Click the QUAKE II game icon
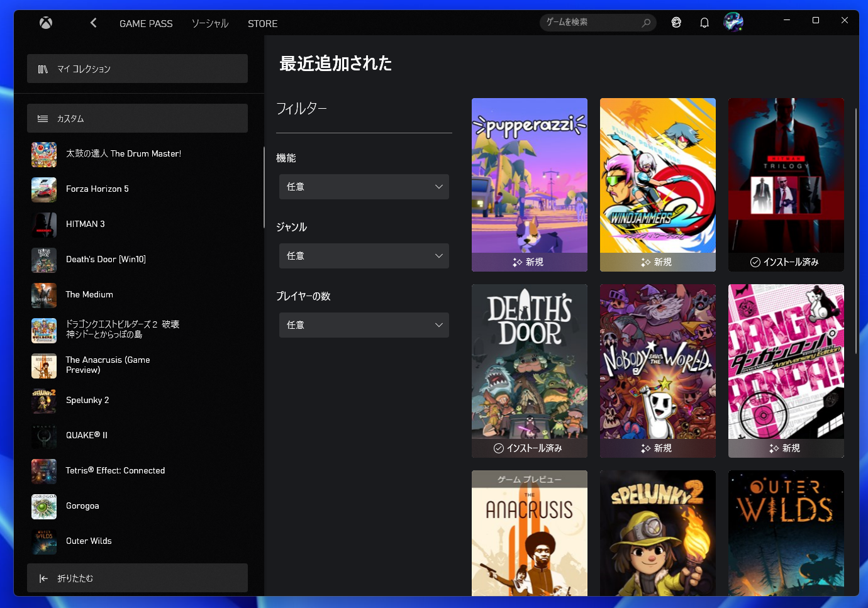The image size is (868, 608). tap(44, 436)
